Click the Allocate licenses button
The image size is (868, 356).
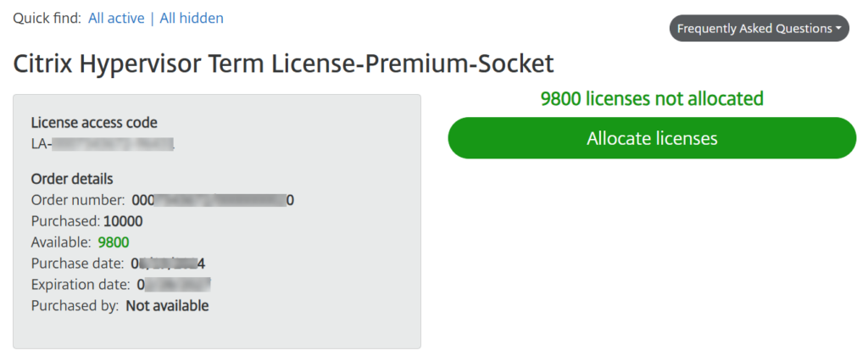[x=652, y=138]
